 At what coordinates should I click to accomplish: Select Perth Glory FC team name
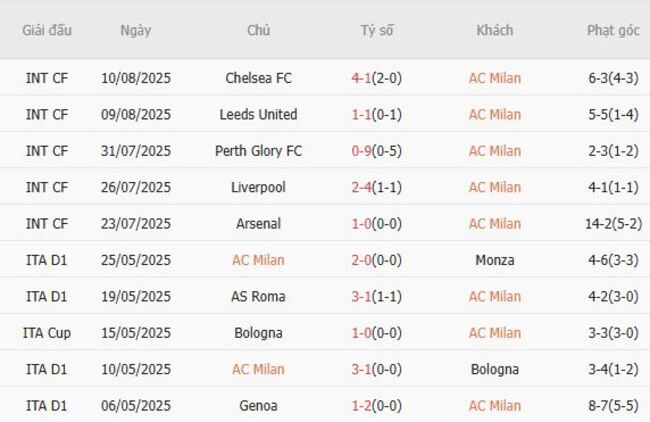258,151
